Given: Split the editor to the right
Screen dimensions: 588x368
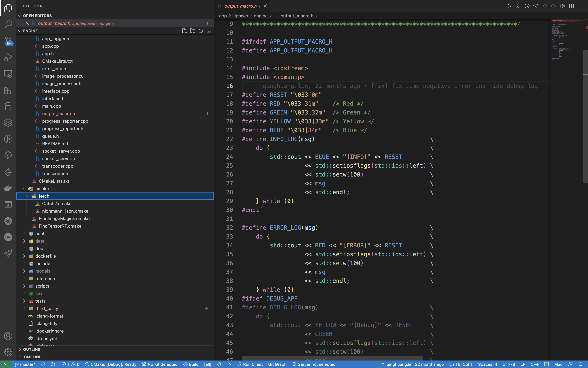Looking at the screenshot, I should [x=571, y=6].
